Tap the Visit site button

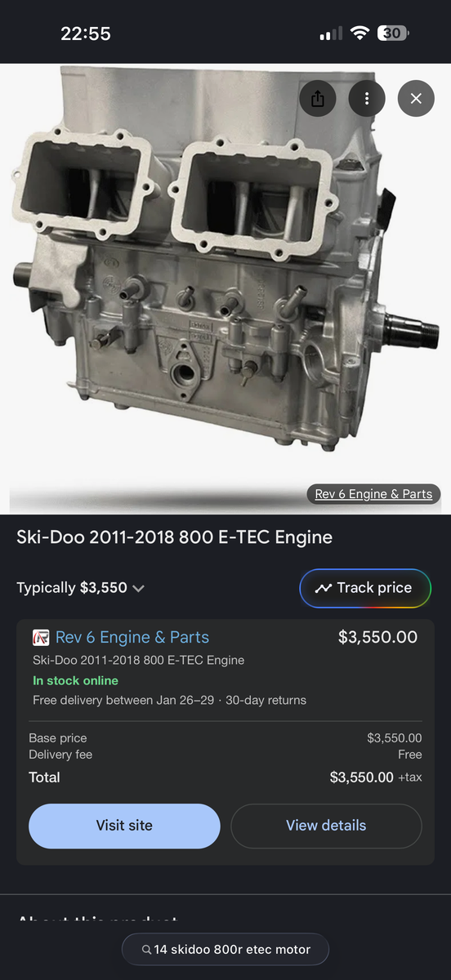[124, 826]
